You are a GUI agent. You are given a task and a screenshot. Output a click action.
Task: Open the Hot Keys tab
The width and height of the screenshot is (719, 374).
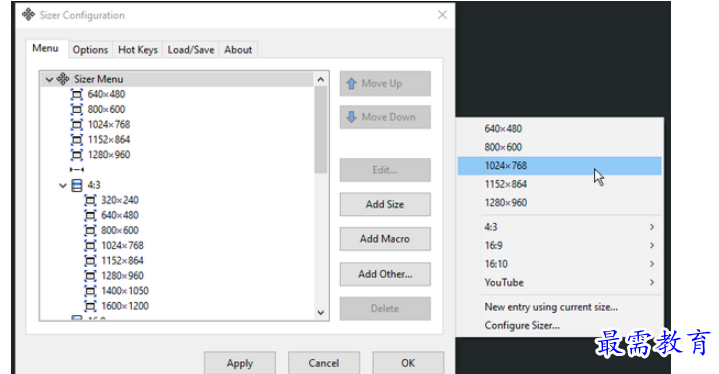click(138, 50)
